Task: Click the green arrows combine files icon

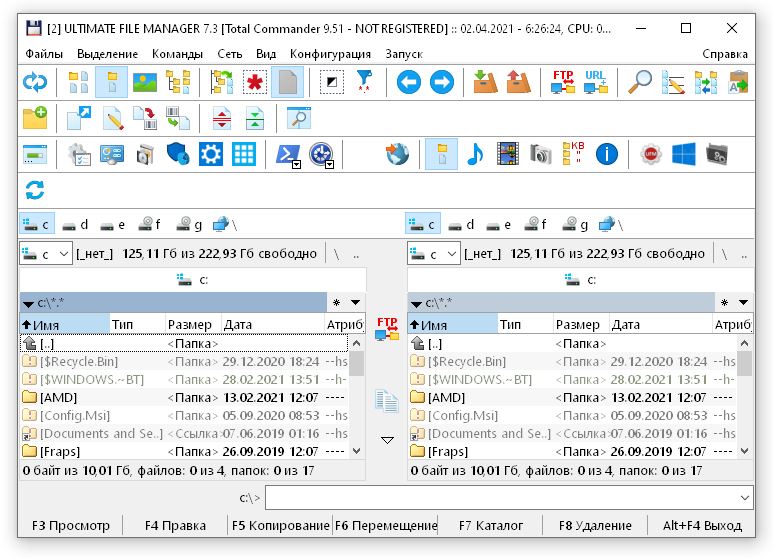Action: coord(255,118)
